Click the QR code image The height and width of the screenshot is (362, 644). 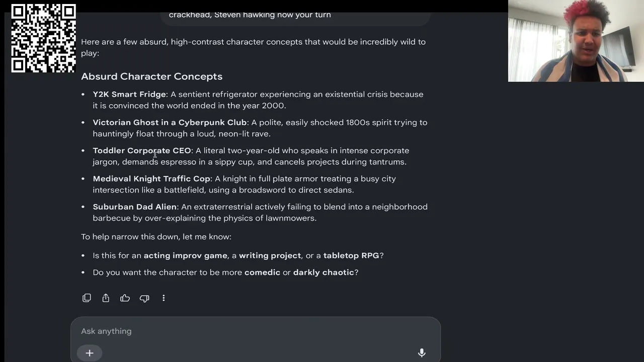pyautogui.click(x=43, y=38)
